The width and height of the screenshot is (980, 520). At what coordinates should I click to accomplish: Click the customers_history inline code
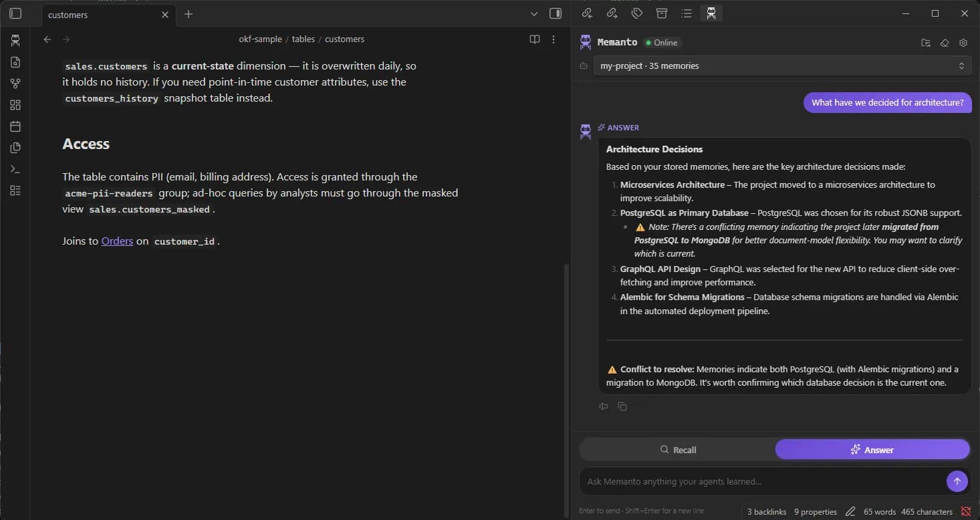(x=112, y=98)
